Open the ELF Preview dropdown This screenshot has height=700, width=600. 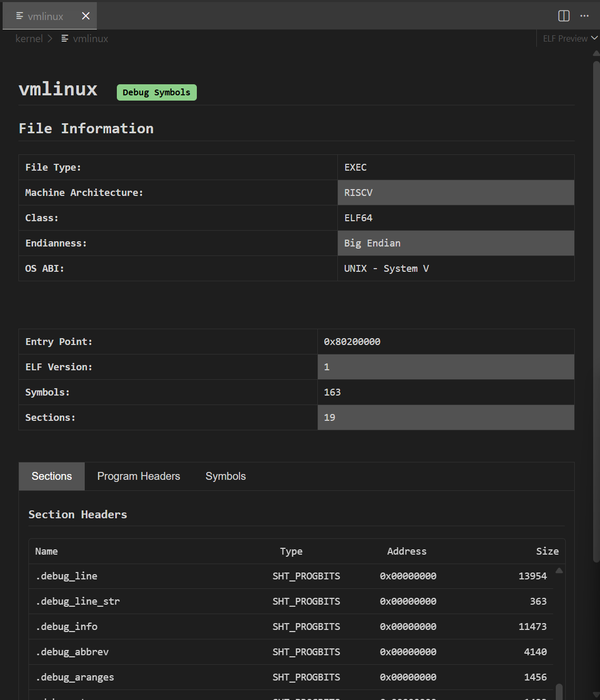(x=570, y=38)
